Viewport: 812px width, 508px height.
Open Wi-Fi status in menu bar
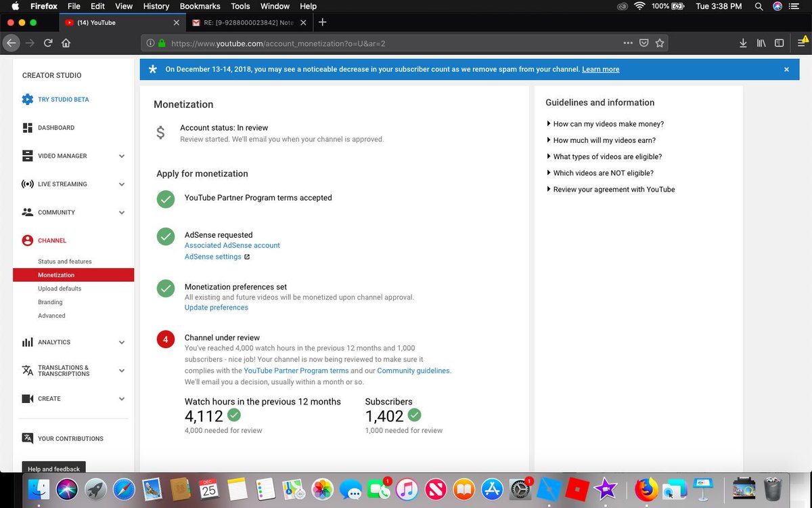639,6
